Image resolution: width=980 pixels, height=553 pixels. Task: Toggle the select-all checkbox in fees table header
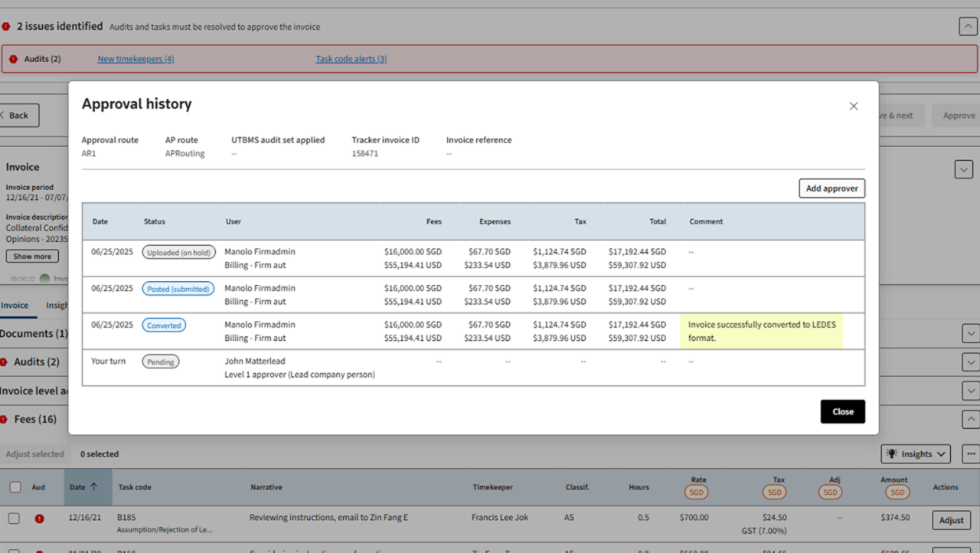pyautogui.click(x=14, y=486)
